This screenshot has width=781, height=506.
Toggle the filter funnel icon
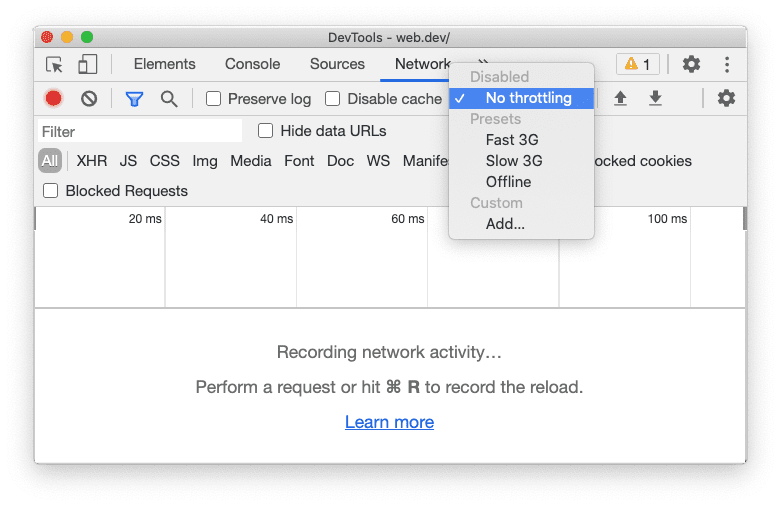click(x=134, y=98)
